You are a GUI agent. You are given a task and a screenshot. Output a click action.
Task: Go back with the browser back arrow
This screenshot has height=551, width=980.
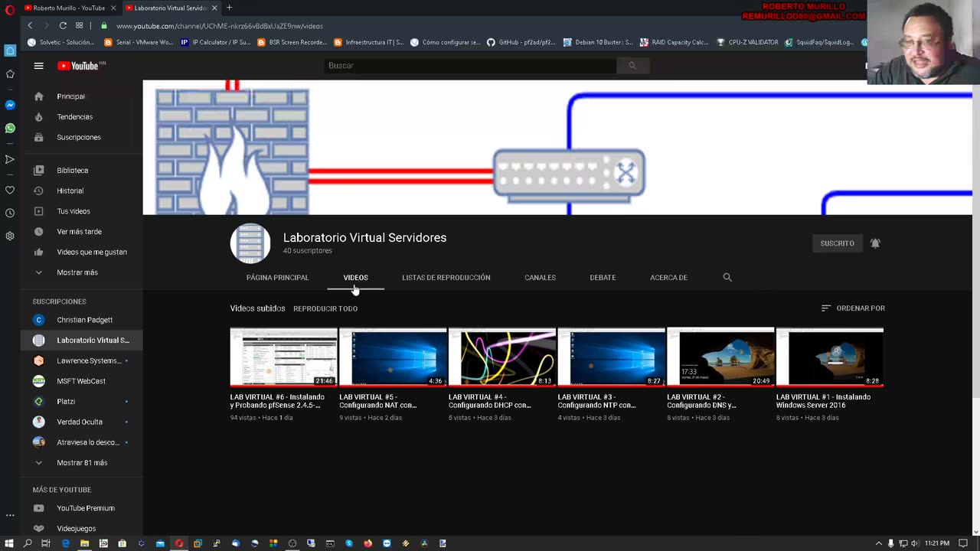click(30, 26)
